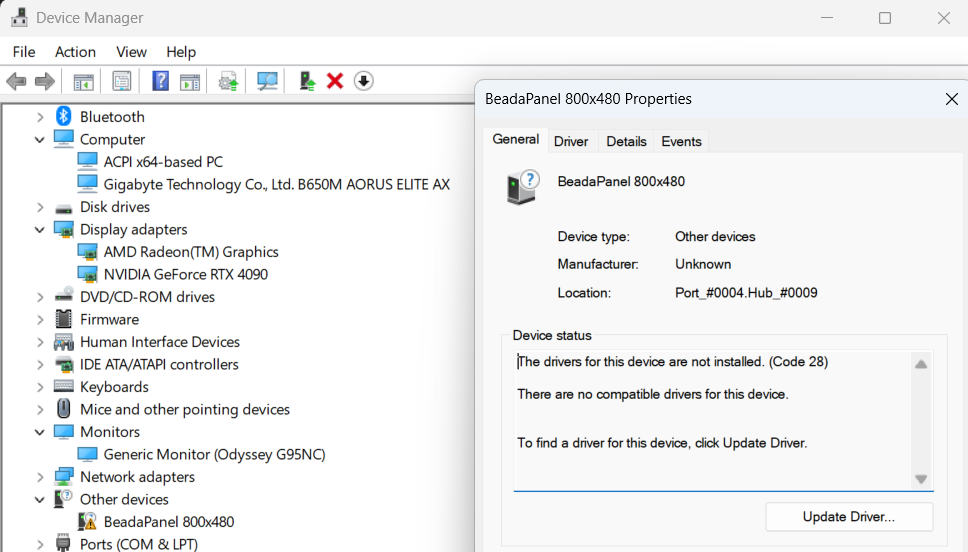Click the Disk drives category icon
The height and width of the screenshot is (552, 968).
64,208
